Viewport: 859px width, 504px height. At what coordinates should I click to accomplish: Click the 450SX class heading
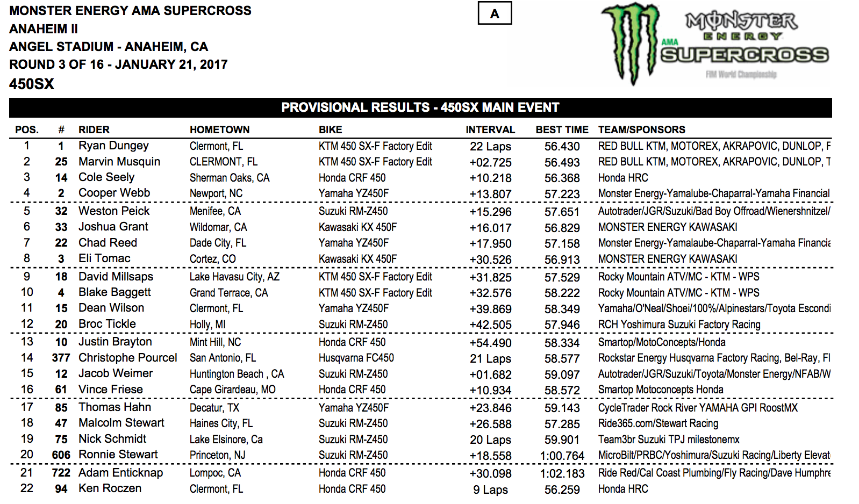tap(32, 84)
